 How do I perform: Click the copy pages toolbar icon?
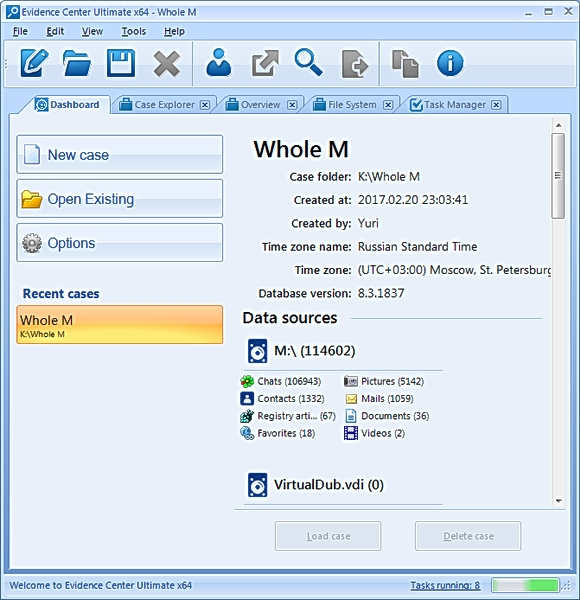pyautogui.click(x=406, y=64)
